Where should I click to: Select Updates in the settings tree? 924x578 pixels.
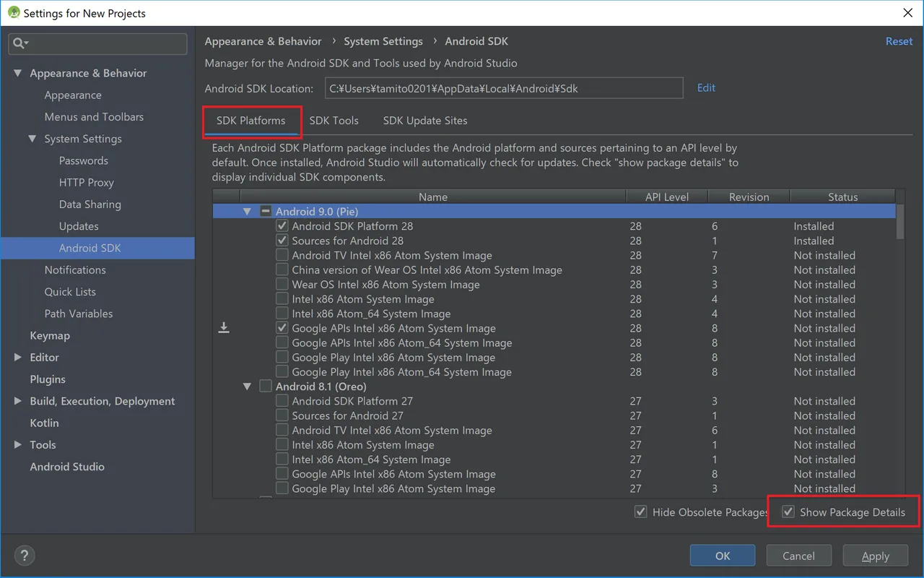79,226
